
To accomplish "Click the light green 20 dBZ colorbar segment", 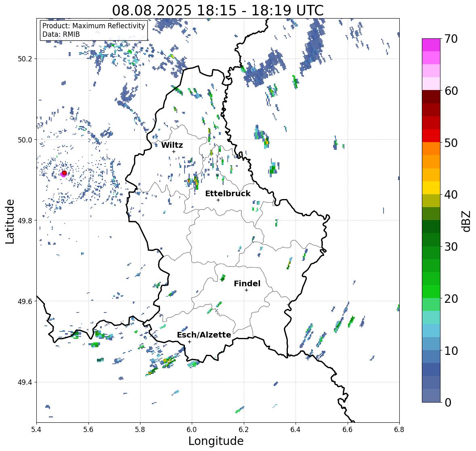I will (431, 304).
